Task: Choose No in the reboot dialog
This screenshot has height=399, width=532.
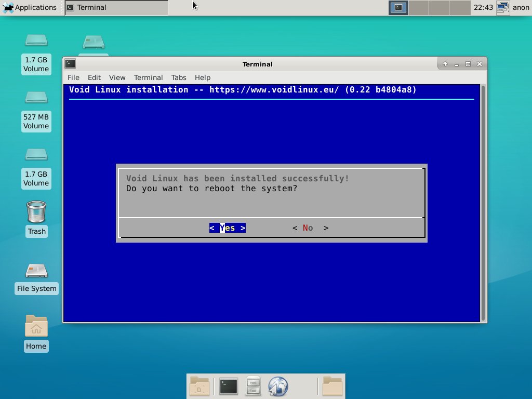Action: [310, 228]
